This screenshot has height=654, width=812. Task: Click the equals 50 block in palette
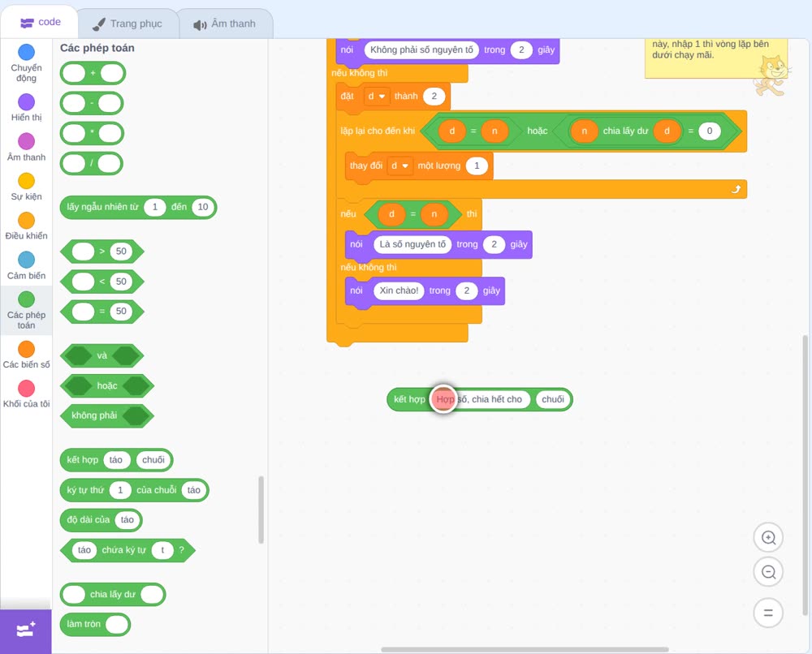(x=102, y=312)
